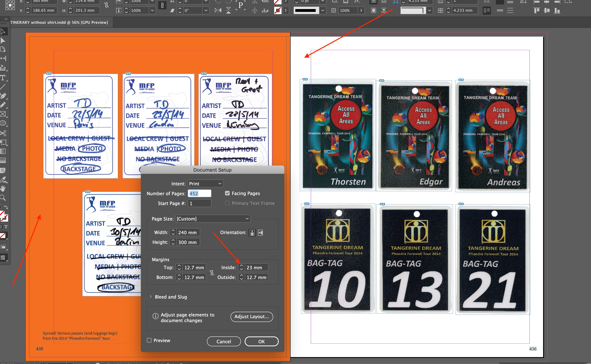Click the Adjust Layout button
Image resolution: width=591 pixels, height=364 pixels.
252,317
